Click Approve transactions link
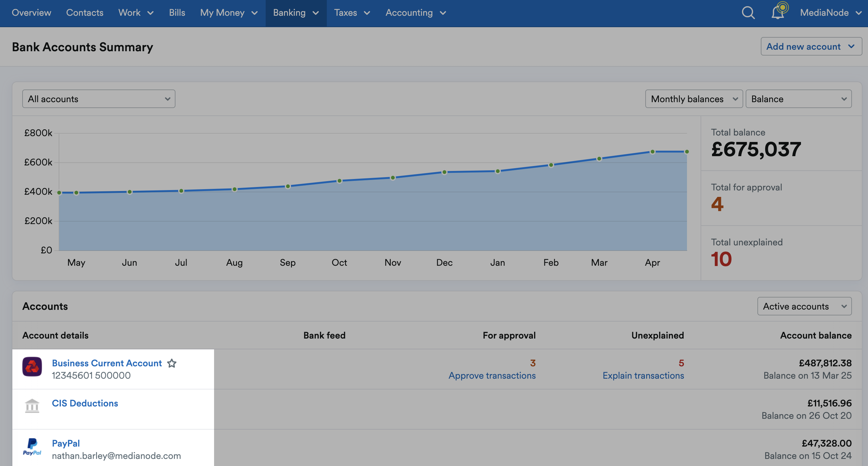The width and height of the screenshot is (868, 466). 492,376
